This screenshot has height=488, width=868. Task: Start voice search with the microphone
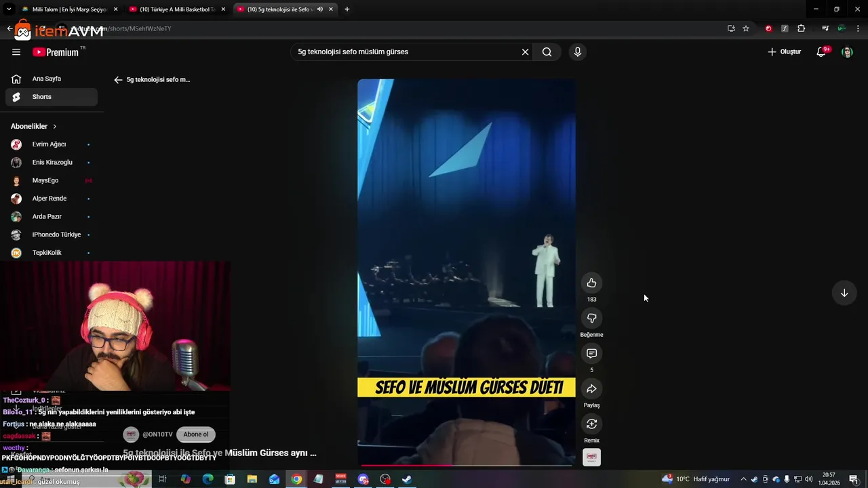pyautogui.click(x=577, y=52)
